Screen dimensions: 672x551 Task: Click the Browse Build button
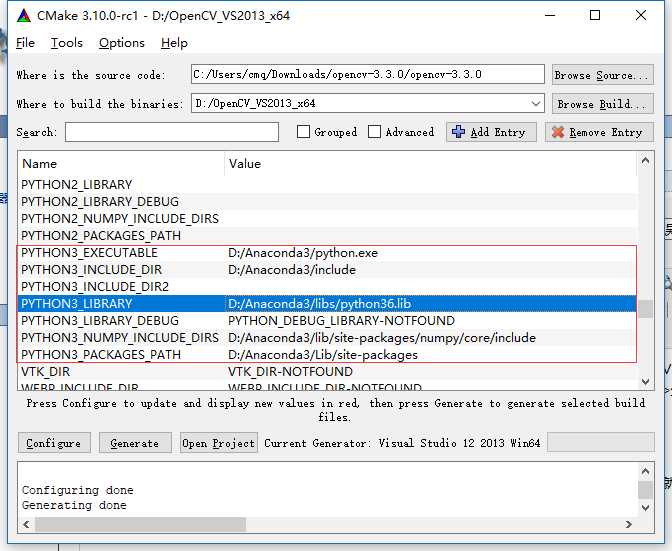point(603,104)
